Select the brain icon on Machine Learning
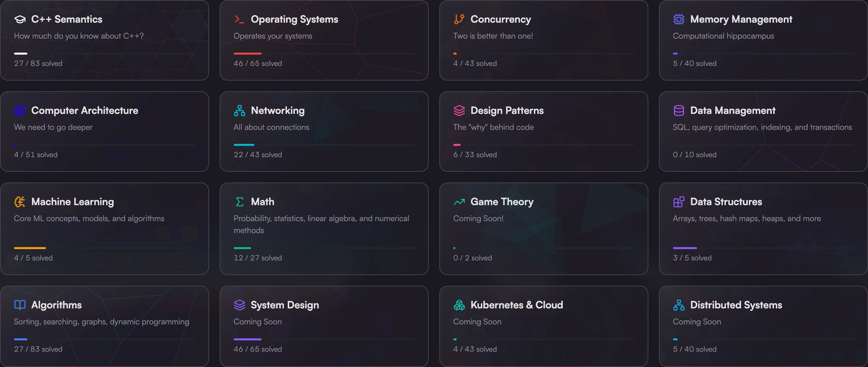The width and height of the screenshot is (868, 367). click(x=20, y=202)
